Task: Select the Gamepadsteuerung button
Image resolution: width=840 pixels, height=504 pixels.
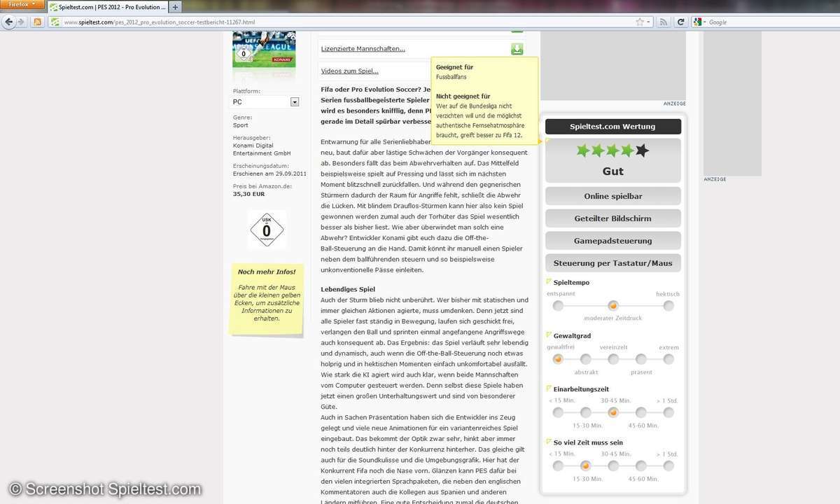Action: [x=612, y=241]
